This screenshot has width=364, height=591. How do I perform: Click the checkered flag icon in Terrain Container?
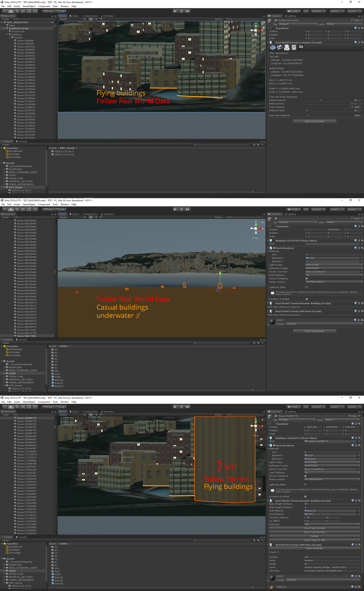tap(301, 47)
